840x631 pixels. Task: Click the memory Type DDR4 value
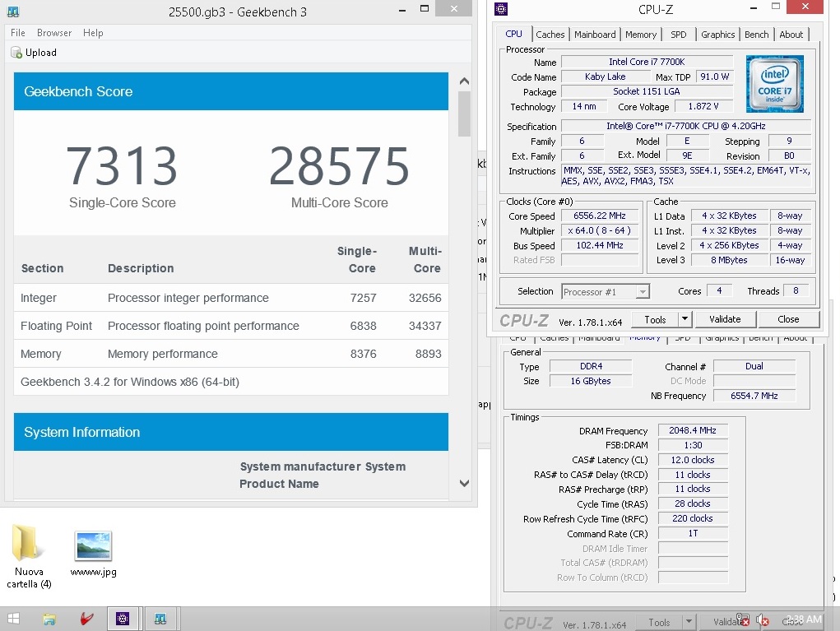(x=591, y=366)
